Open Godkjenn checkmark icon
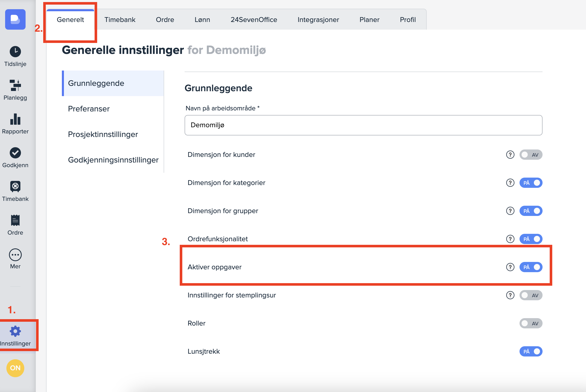Screen dimensions: 586x392 [x=15, y=153]
